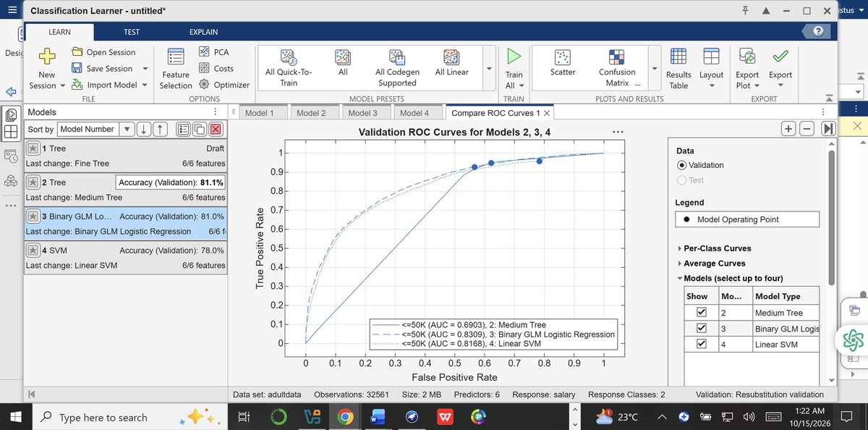The width and height of the screenshot is (868, 430).
Task: Close the Compare ROC Curves 1 tab
Action: [547, 114]
